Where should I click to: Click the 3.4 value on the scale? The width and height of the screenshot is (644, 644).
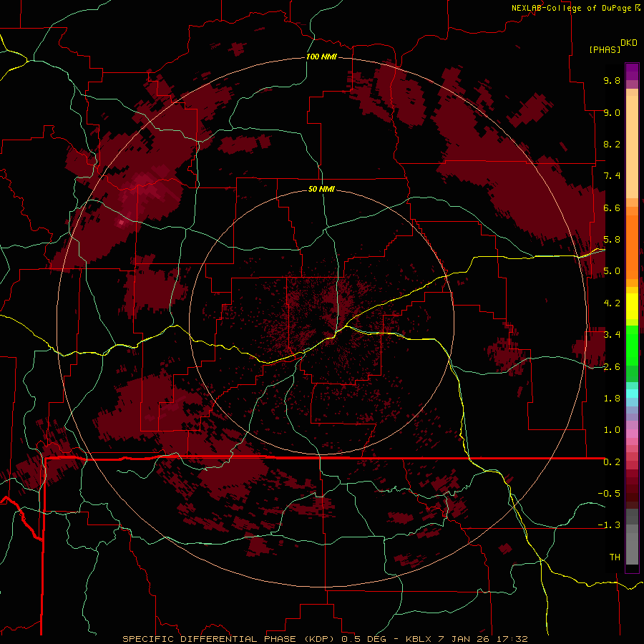point(612,335)
